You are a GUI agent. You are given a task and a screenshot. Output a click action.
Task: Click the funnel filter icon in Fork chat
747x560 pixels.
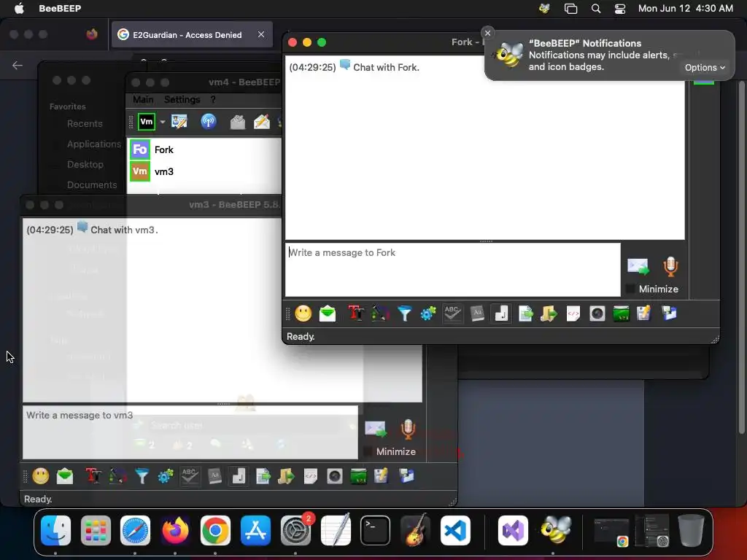tap(404, 314)
